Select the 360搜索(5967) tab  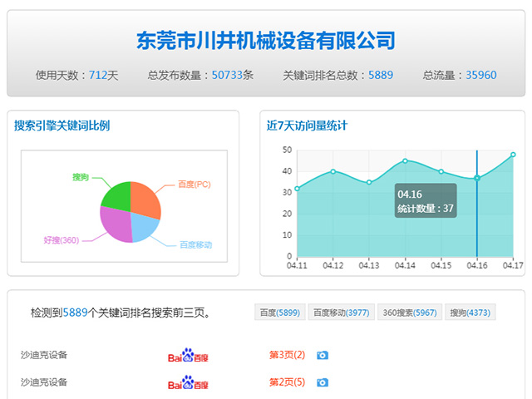410,313
